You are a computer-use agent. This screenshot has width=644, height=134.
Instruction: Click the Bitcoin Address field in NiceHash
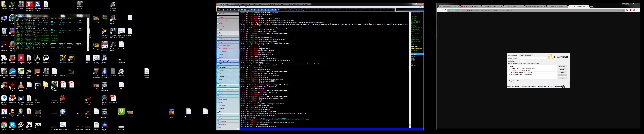tap(533, 58)
